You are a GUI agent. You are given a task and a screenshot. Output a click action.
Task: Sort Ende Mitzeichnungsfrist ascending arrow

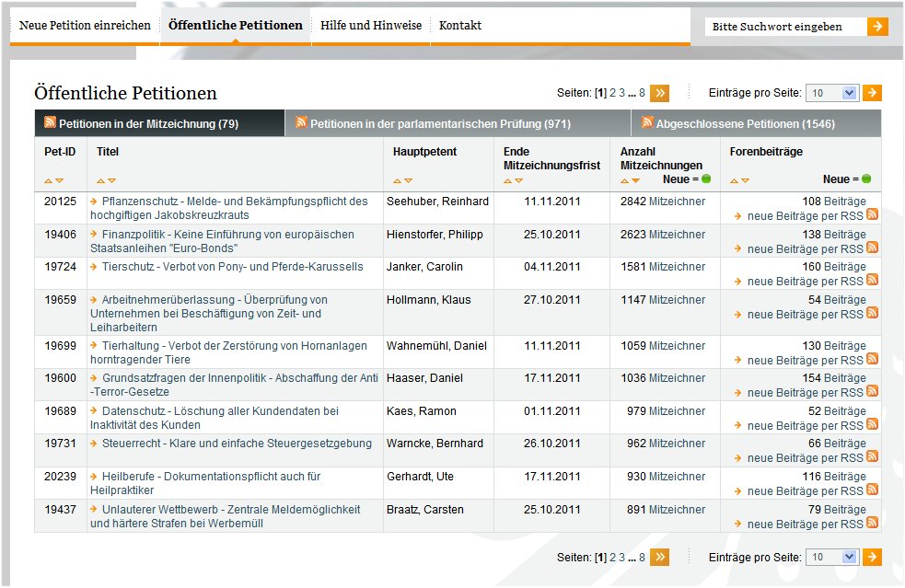click(507, 181)
